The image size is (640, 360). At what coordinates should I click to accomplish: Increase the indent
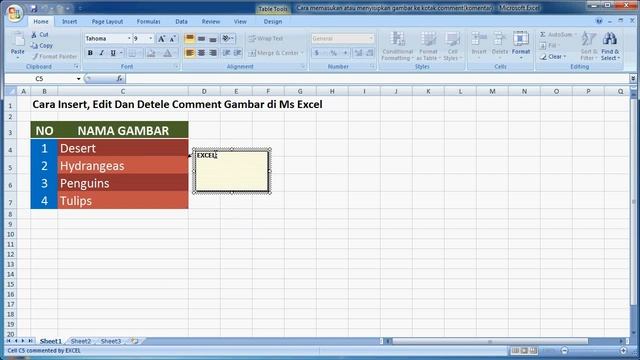click(238, 53)
